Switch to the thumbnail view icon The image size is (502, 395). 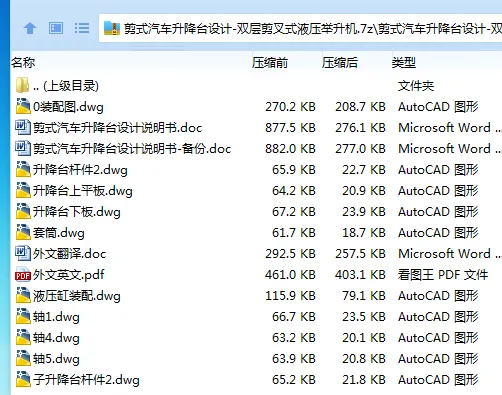click(x=56, y=28)
